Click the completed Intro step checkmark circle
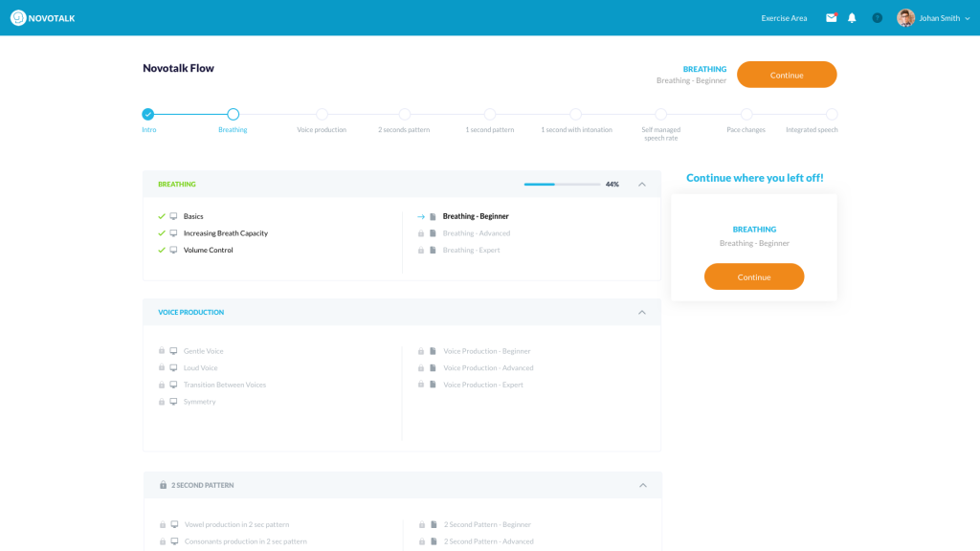This screenshot has height=551, width=980. [147, 114]
